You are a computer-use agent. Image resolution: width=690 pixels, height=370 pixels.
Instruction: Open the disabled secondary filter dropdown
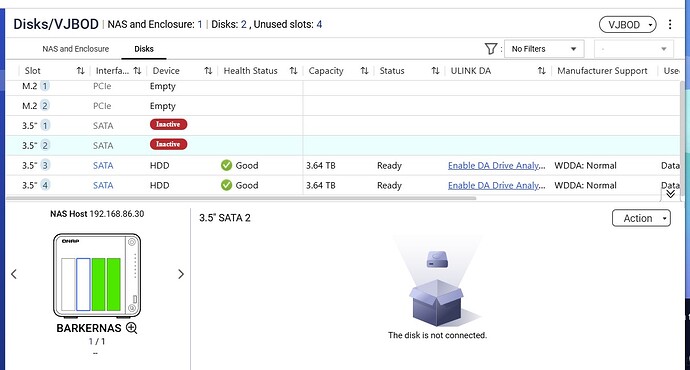click(634, 49)
